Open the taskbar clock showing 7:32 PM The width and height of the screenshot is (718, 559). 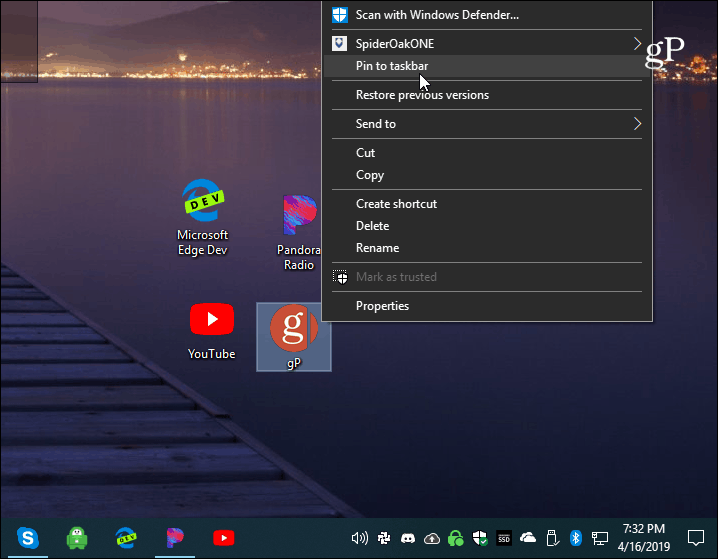coord(643,537)
